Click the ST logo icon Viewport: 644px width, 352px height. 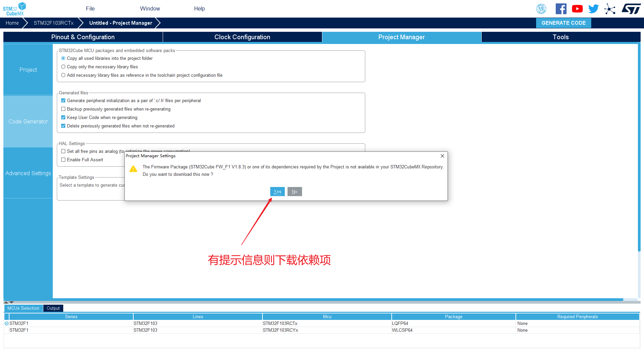[631, 9]
